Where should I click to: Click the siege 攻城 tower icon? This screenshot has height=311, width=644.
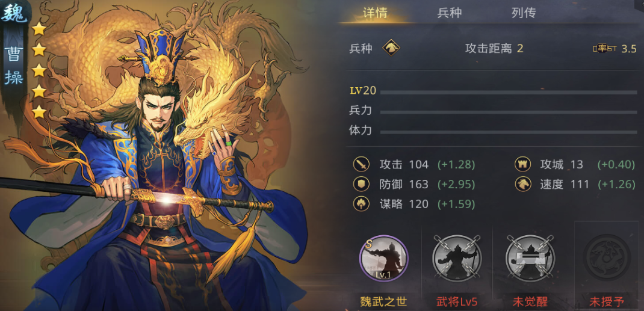[x=523, y=165]
